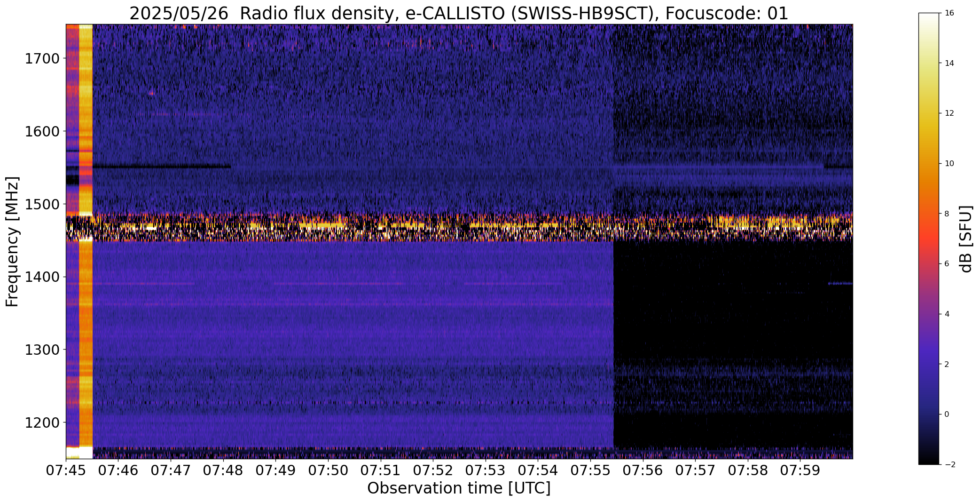Click the 07:48 time tick label
Screen dimensions: 980x502
coord(223,470)
